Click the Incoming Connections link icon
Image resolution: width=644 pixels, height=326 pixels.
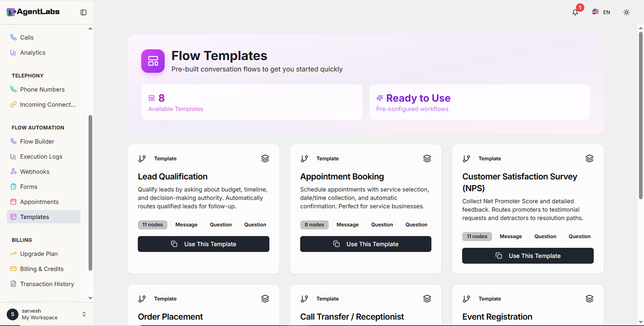(13, 104)
